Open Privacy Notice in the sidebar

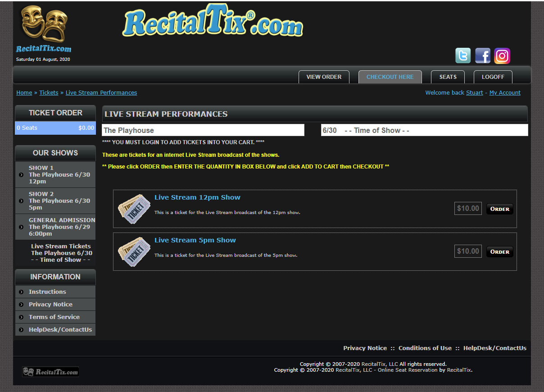click(55, 305)
